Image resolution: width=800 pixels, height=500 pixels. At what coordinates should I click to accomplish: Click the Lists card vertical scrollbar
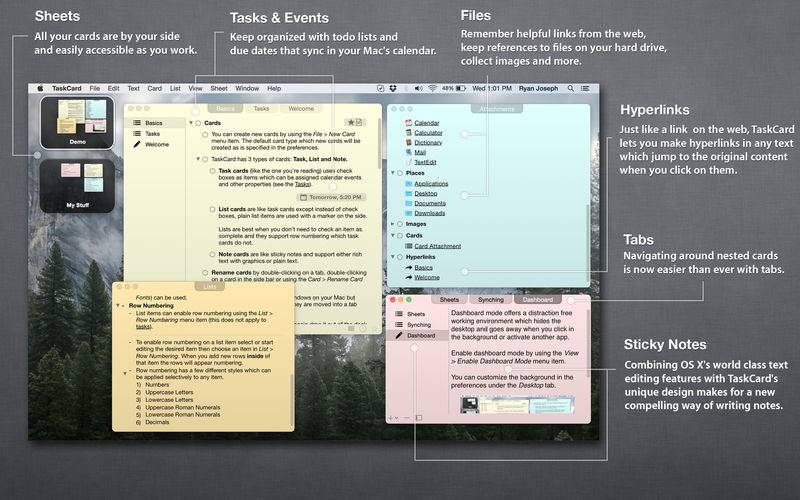(292, 401)
